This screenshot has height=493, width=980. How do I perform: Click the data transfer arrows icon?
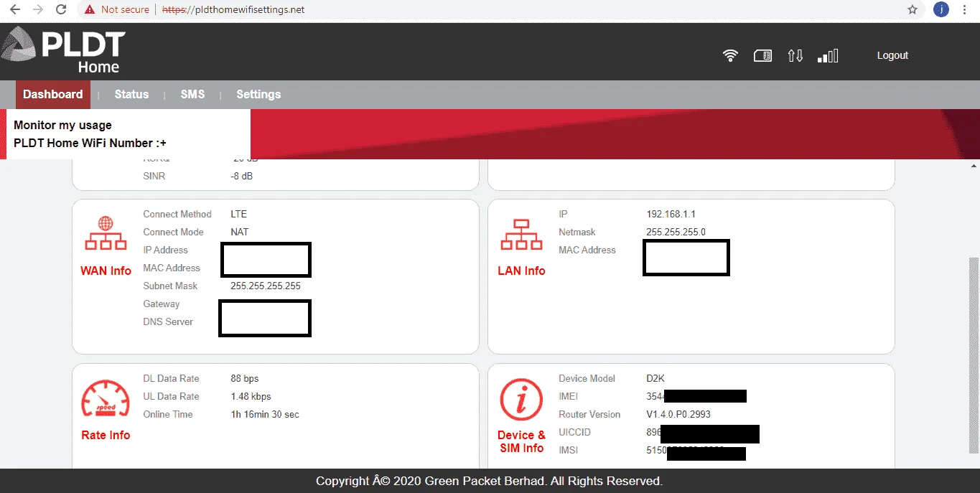point(795,55)
